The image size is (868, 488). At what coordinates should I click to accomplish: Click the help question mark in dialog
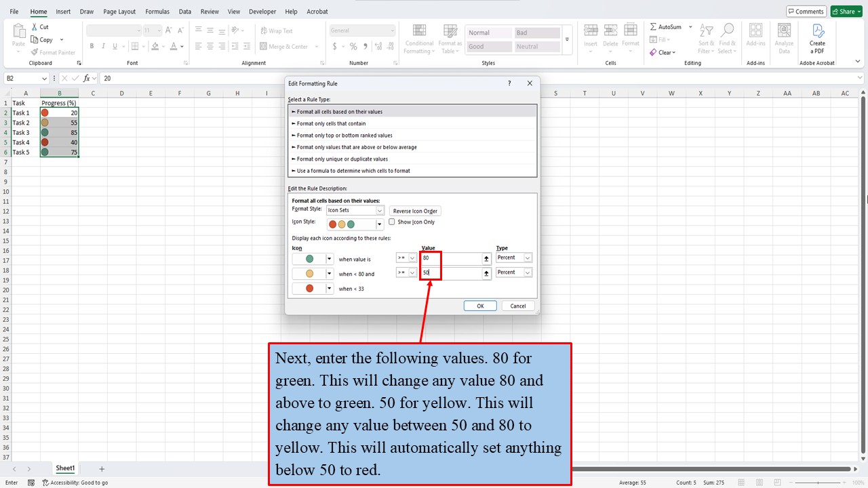tap(509, 83)
